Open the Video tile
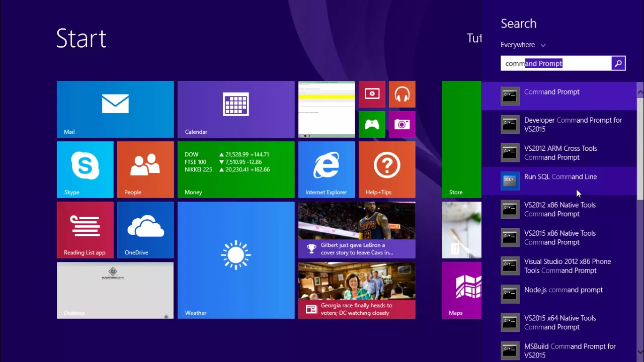This screenshot has width=644, height=362. pyautogui.click(x=372, y=94)
